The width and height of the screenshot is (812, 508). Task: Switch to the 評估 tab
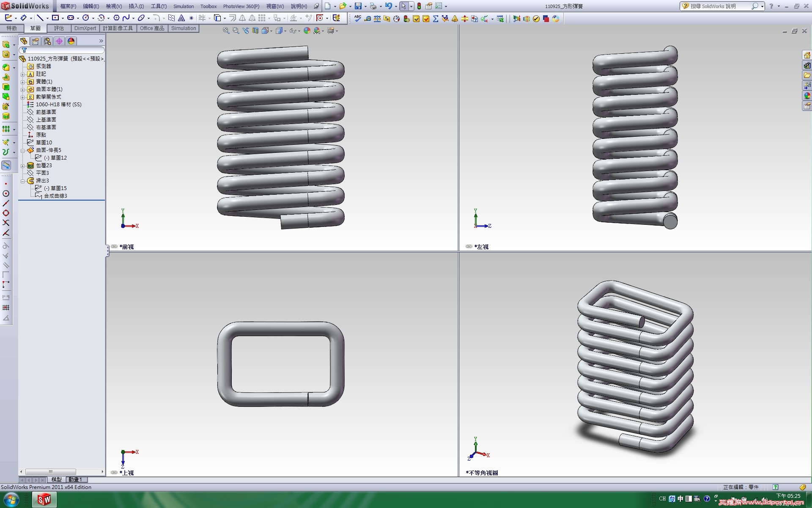[59, 28]
